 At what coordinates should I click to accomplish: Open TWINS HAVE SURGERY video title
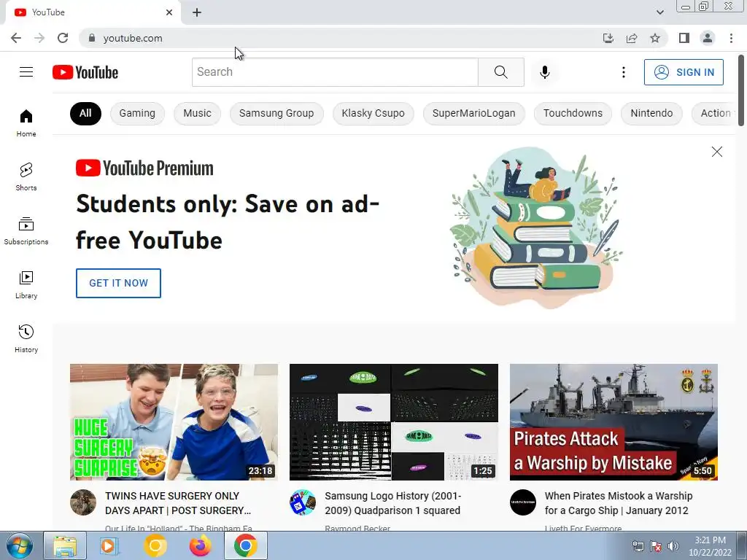(x=179, y=503)
